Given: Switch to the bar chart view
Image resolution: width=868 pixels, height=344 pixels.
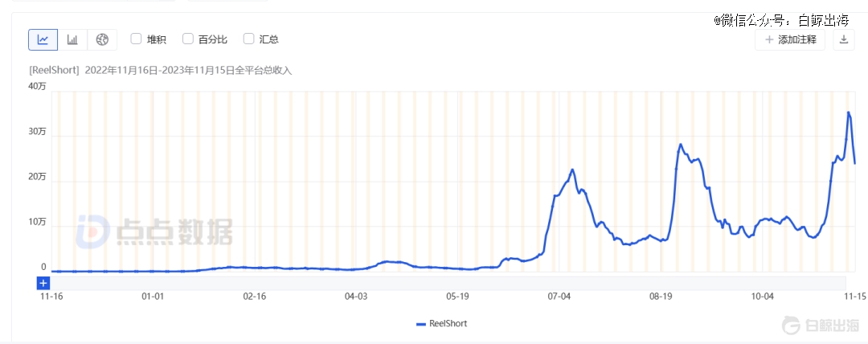Looking at the screenshot, I should click(x=72, y=39).
